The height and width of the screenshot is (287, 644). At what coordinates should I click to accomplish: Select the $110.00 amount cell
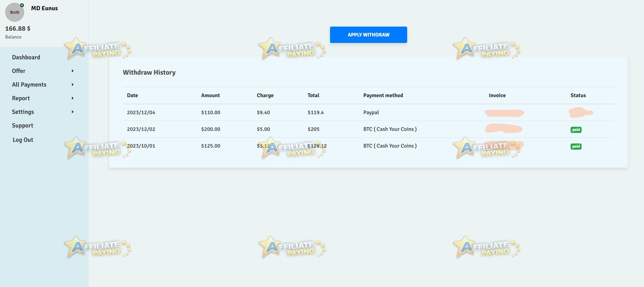click(x=211, y=112)
